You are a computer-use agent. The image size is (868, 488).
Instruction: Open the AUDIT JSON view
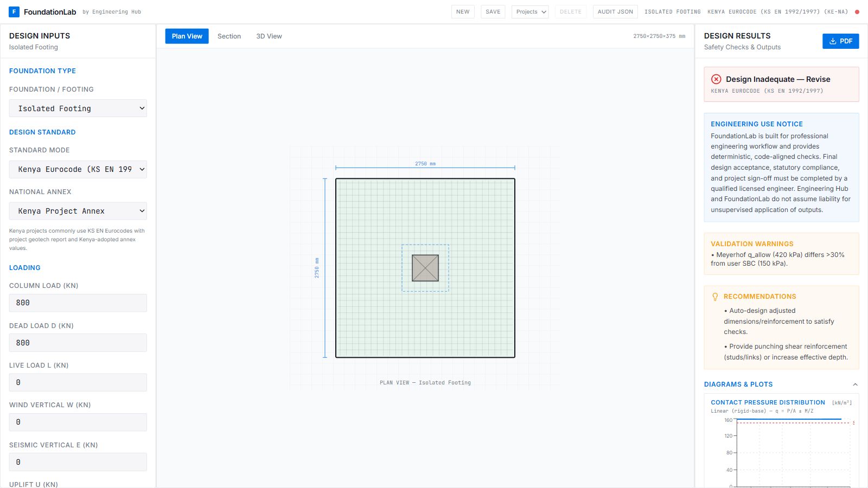tap(615, 12)
